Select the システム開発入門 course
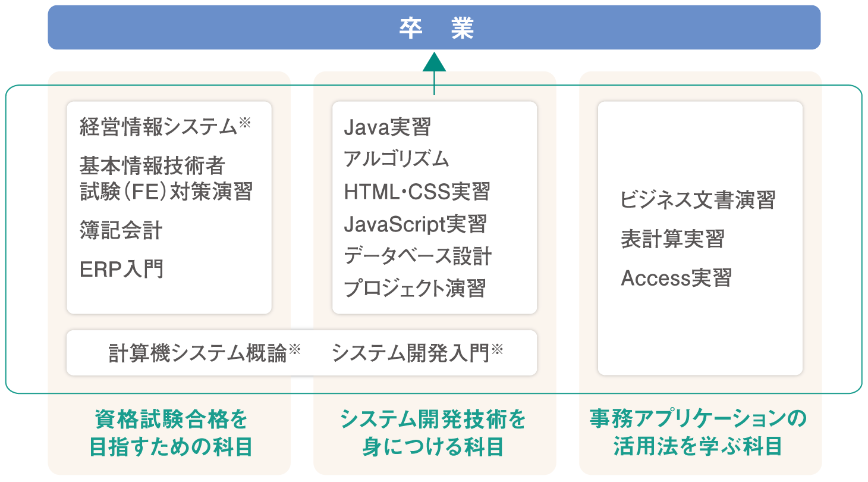 [418, 353]
